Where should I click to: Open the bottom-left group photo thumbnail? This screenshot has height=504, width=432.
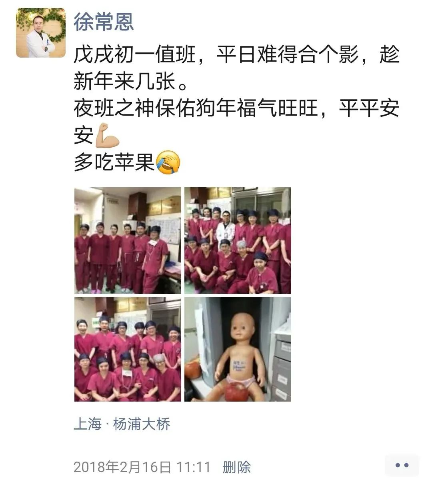pos(128,349)
